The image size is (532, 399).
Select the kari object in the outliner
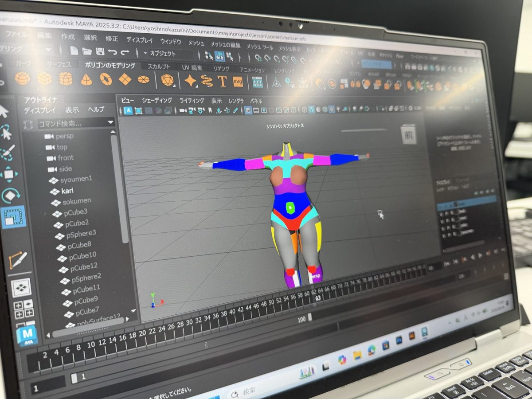68,190
